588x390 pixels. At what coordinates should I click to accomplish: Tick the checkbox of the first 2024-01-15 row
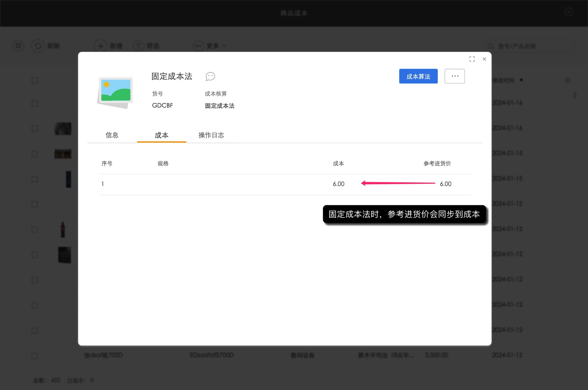click(x=35, y=154)
